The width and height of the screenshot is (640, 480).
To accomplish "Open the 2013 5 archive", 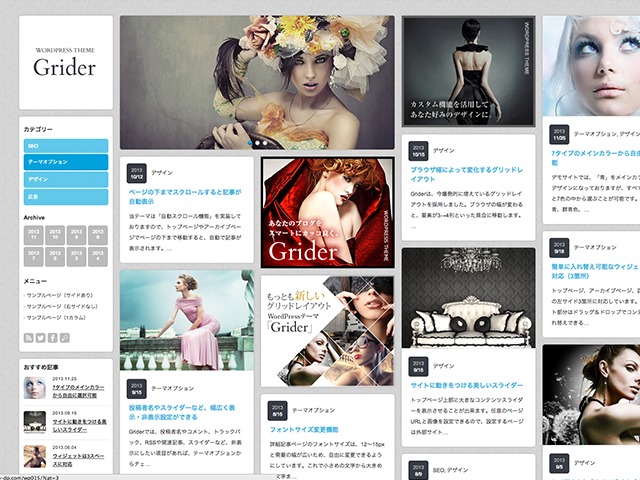I will [x=76, y=257].
